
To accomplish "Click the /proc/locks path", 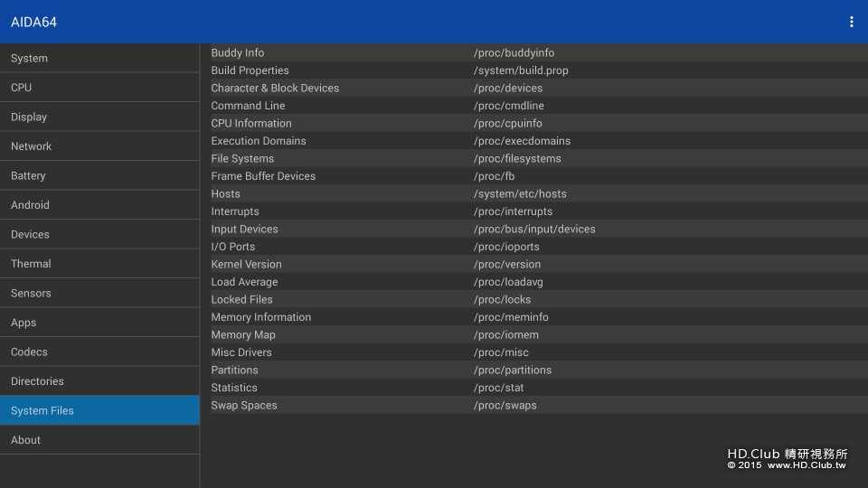I will pos(502,299).
